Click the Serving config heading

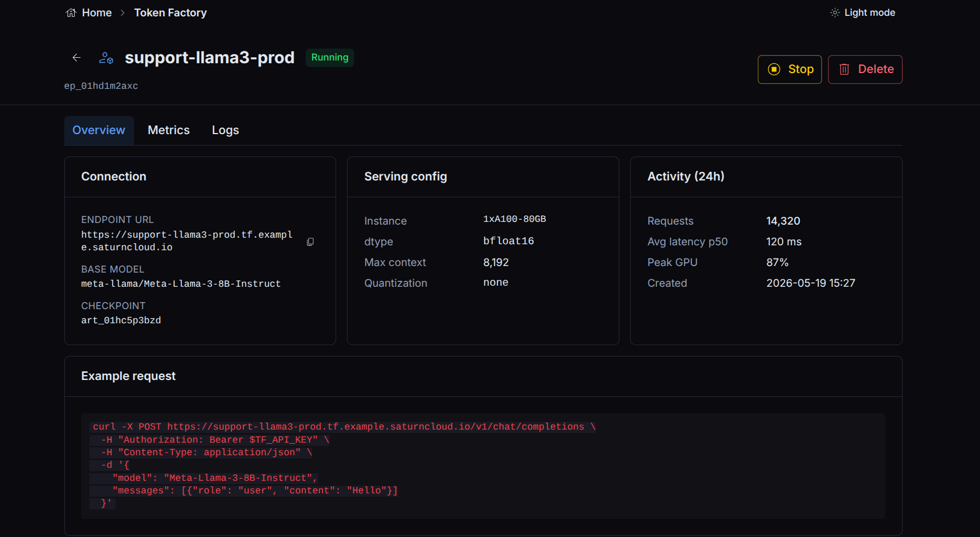coord(405,177)
